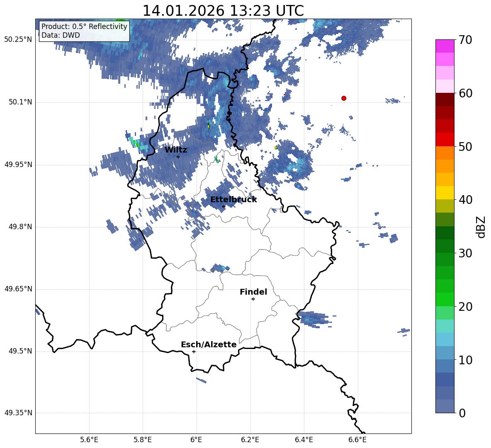Screen dimensions: 491x448
Task: Click the 6°E longitude label
Action: pyautogui.click(x=196, y=440)
